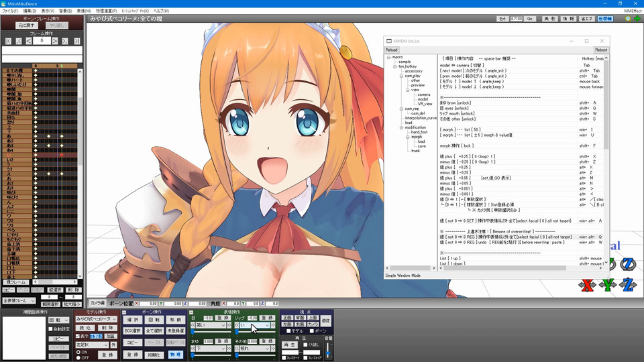This screenshot has width=644, height=362.
Task: Toggle the auto-setting (自動設定) checkbox
Action: [51, 329]
